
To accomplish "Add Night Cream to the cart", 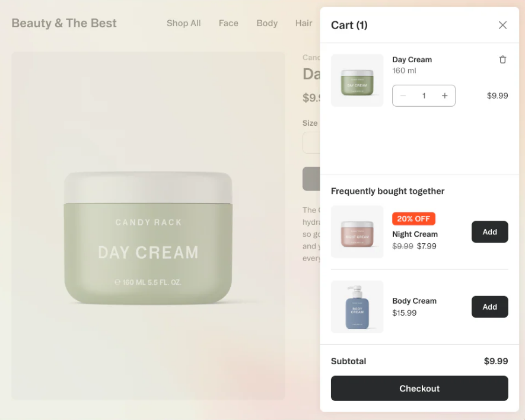I will [490, 232].
